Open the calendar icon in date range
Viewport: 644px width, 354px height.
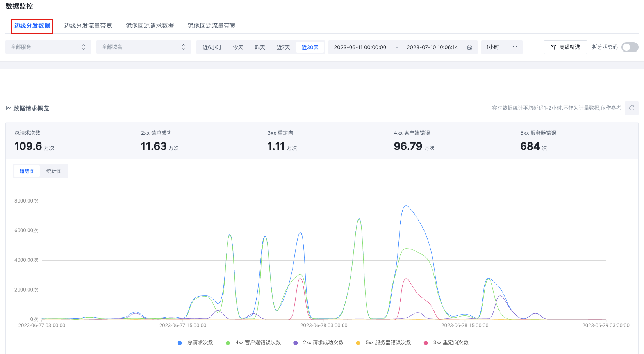pos(469,48)
